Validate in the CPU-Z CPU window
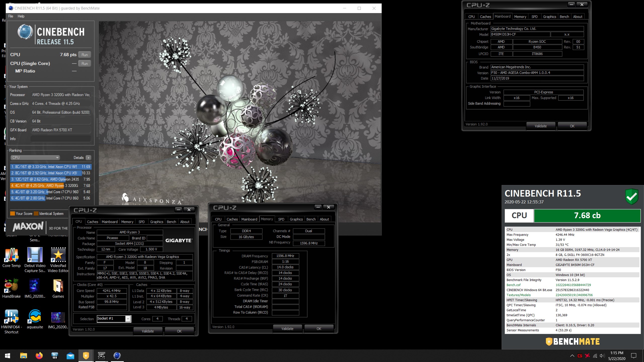 point(148,331)
